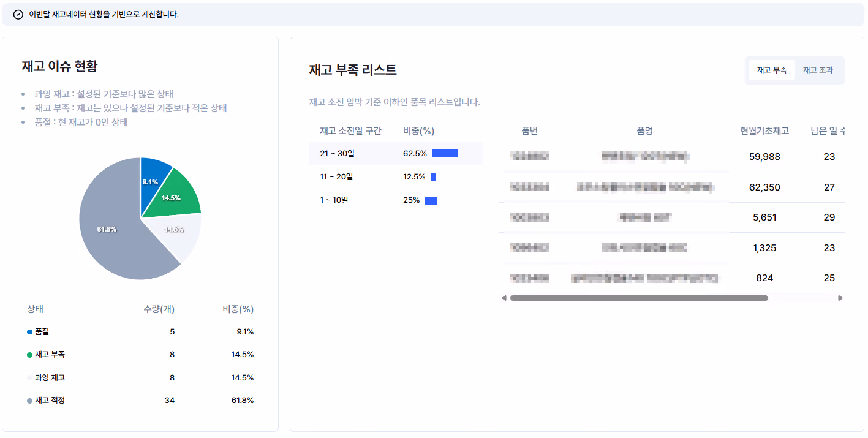Click the 12.5% blue ratio bar
Image resolution: width=868 pixels, height=438 pixels.
(434, 177)
